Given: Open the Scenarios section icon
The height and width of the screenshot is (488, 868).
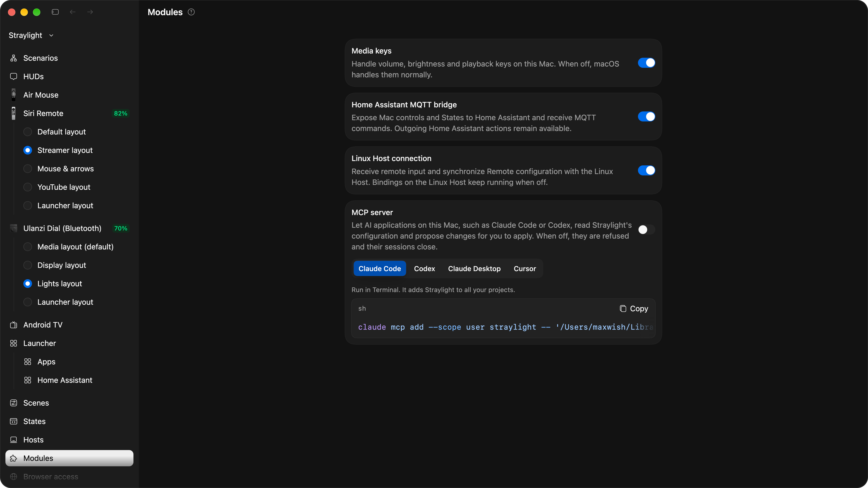Looking at the screenshot, I should 14,58.
